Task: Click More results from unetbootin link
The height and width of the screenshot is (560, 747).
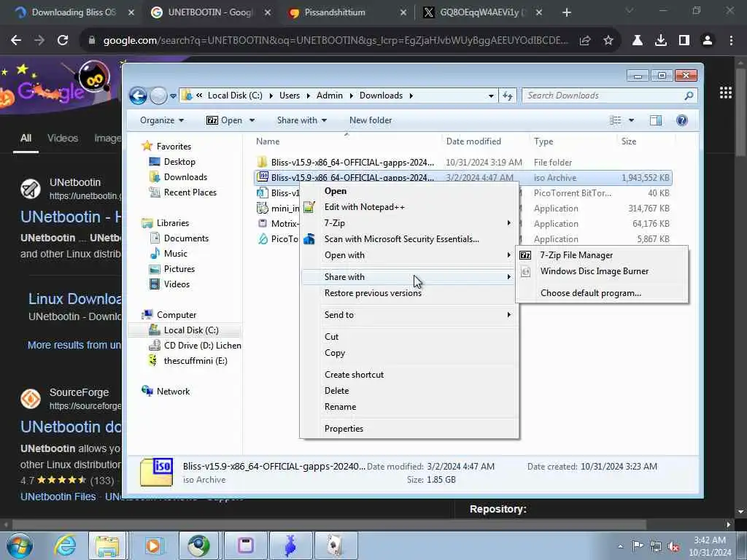Action: (74, 345)
